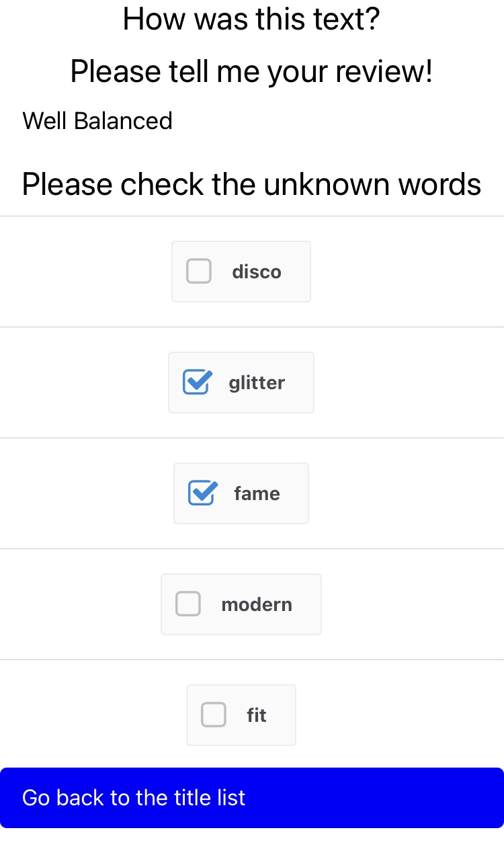This screenshot has height=855, width=504.
Task: Click the word label 'disco'
Action: pyautogui.click(x=257, y=272)
